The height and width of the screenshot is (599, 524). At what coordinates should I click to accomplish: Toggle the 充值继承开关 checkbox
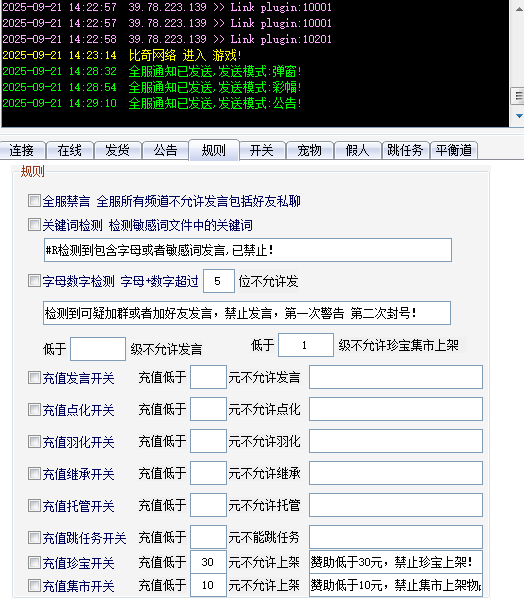click(x=34, y=474)
